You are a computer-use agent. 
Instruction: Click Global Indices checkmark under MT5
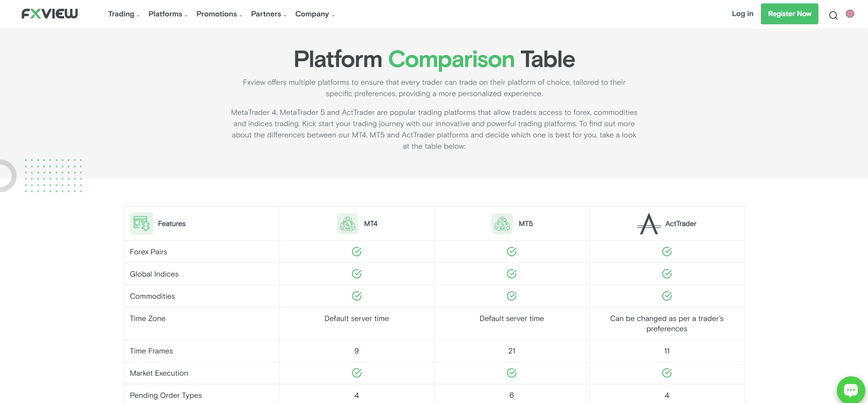[512, 274]
